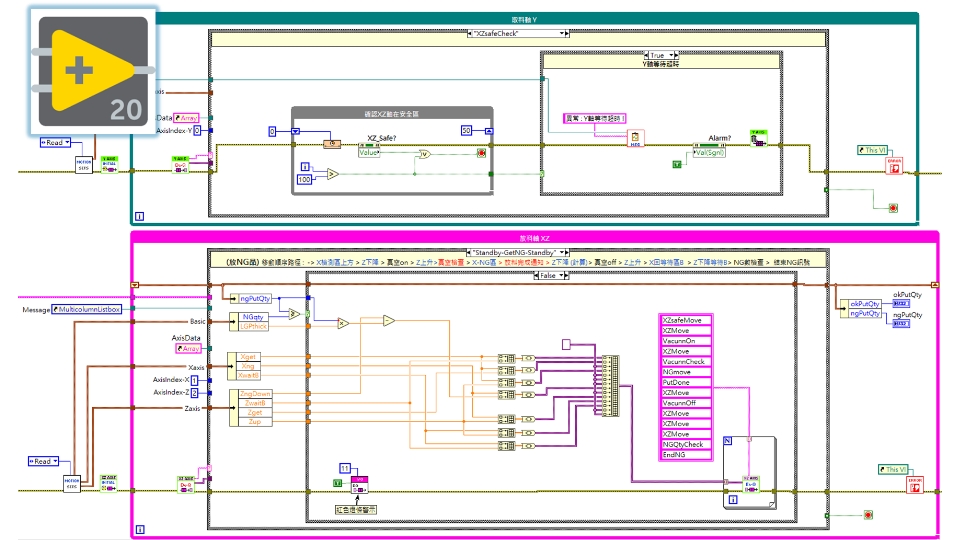Click the This VI reference in XZ loop

[x=895, y=469]
